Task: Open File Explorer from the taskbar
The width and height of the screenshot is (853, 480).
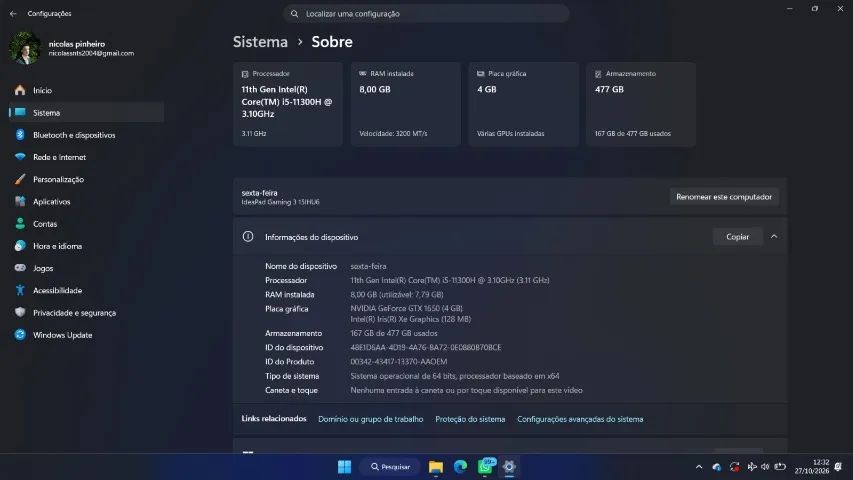Action: (436, 467)
